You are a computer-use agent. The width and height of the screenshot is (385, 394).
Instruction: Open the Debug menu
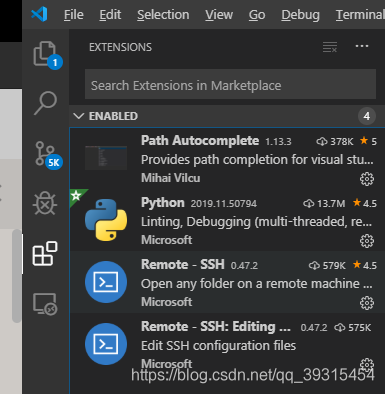click(300, 15)
